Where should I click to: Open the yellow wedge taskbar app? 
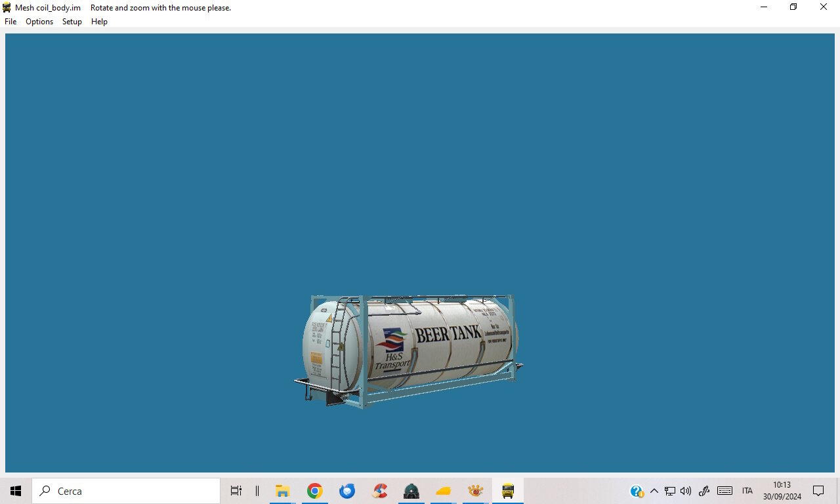[444, 491]
